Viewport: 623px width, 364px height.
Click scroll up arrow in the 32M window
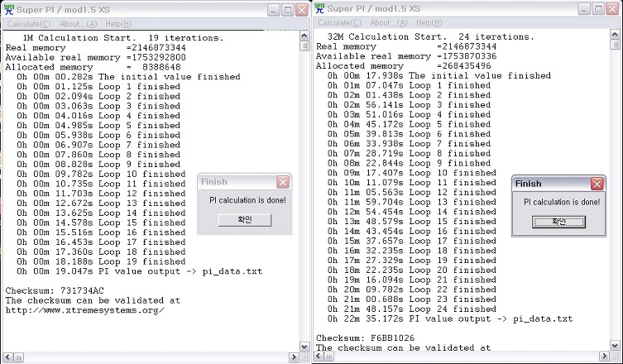(615, 35)
